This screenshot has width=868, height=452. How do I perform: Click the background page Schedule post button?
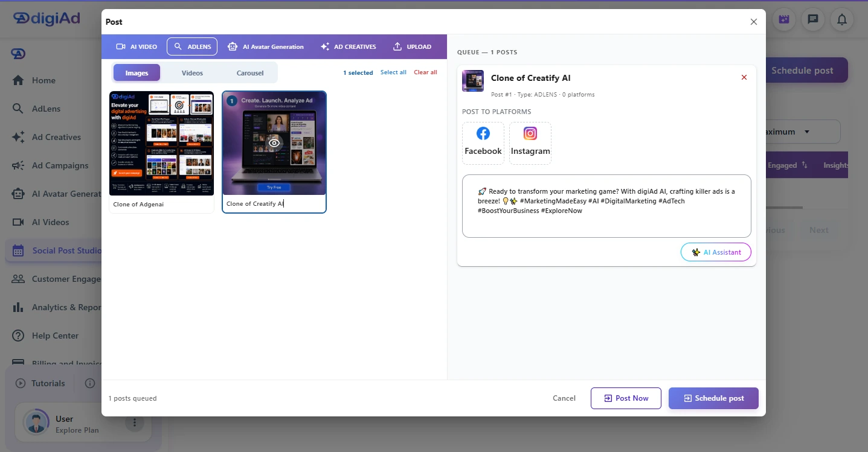(x=806, y=70)
